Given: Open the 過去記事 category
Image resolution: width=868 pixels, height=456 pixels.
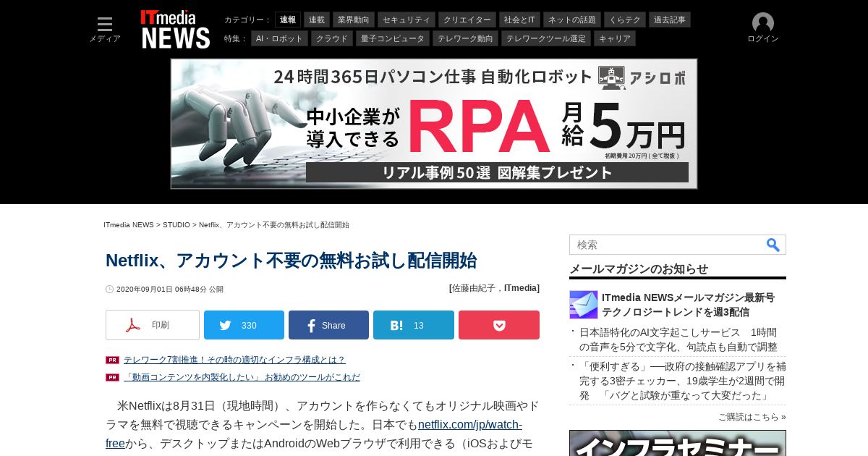Looking at the screenshot, I should click(x=670, y=20).
